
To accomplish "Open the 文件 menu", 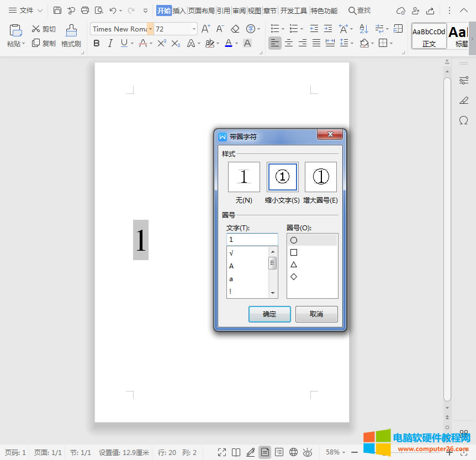I will 26,10.
